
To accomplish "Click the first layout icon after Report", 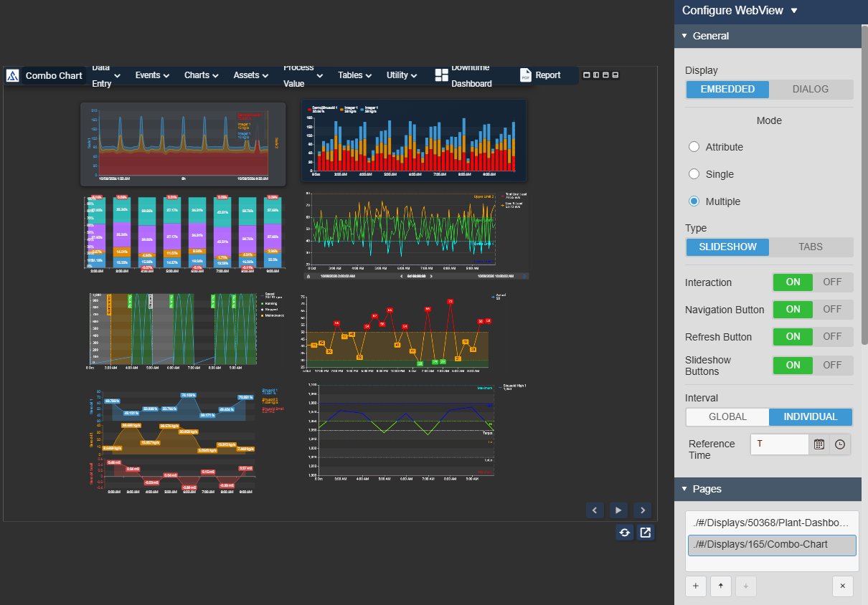I will pos(587,75).
